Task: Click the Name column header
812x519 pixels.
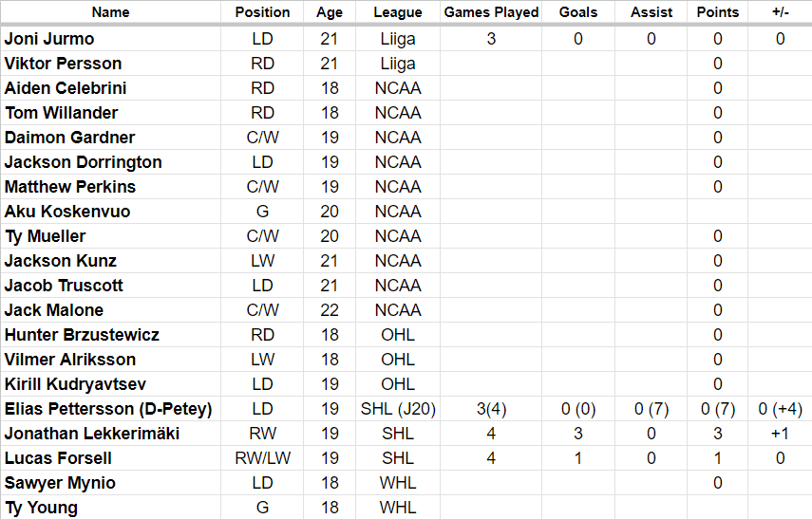Action: coord(111,12)
